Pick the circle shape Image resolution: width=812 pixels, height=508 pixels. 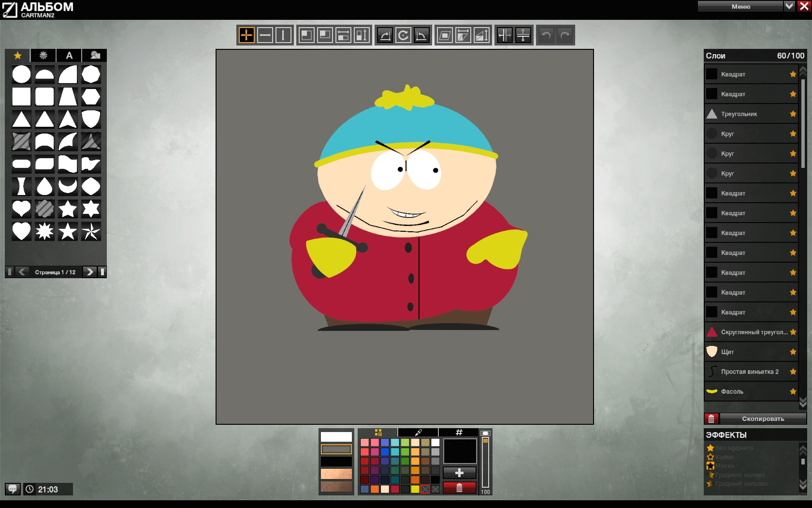point(21,75)
